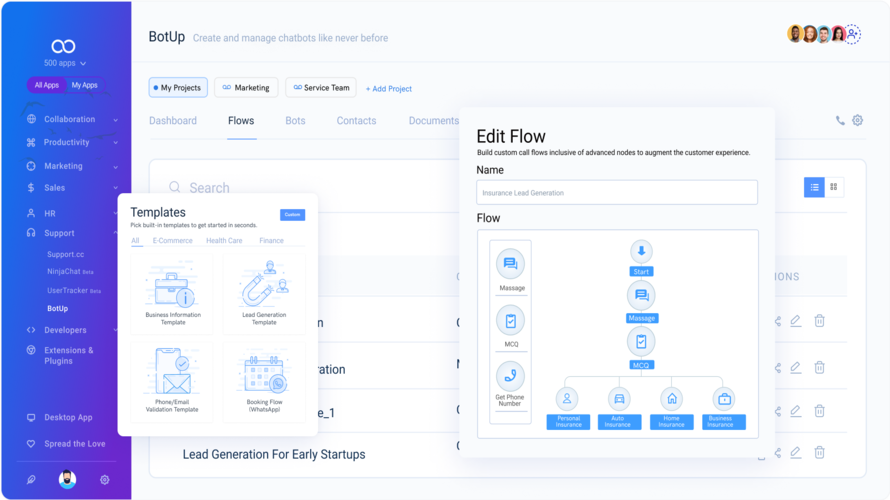
Task: Choose Business Information Template
Action: 173,293
